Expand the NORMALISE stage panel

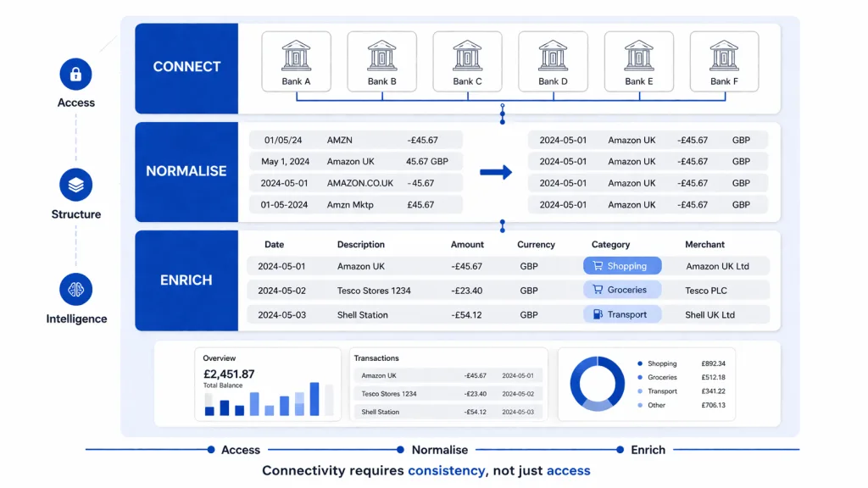pos(186,171)
